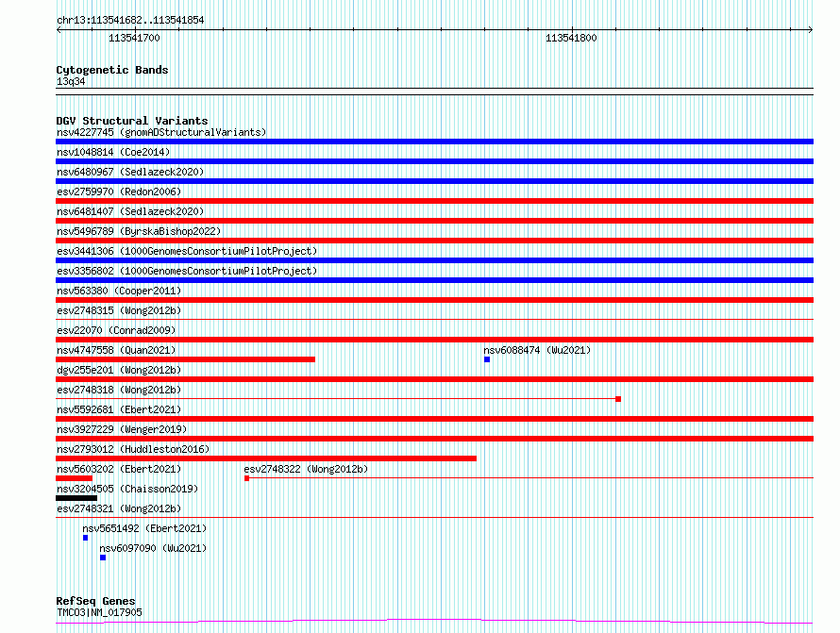This screenshot has height=633, width=840.
Task: Click the magenta TMCO3 gene line
Action: click(x=434, y=622)
